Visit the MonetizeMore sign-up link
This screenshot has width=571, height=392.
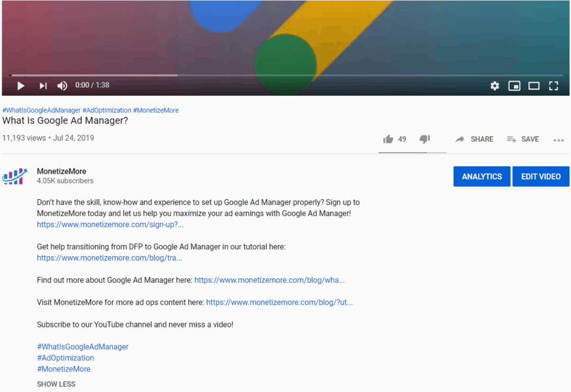(110, 224)
